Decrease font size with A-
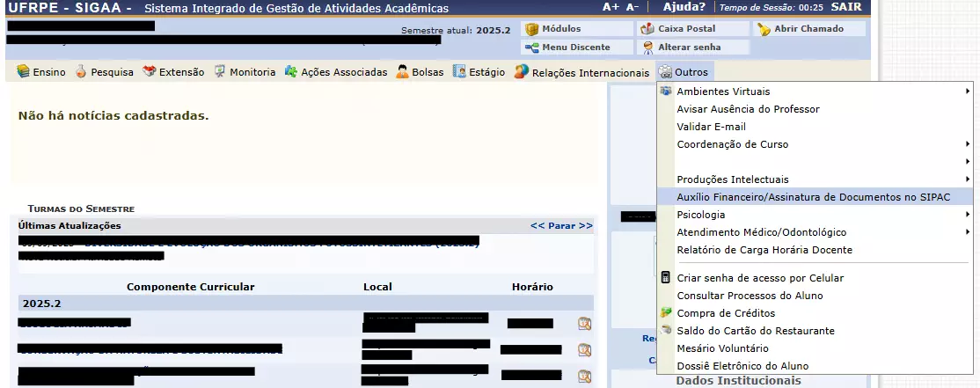Screen dimensions: 980x388 click(633, 7)
